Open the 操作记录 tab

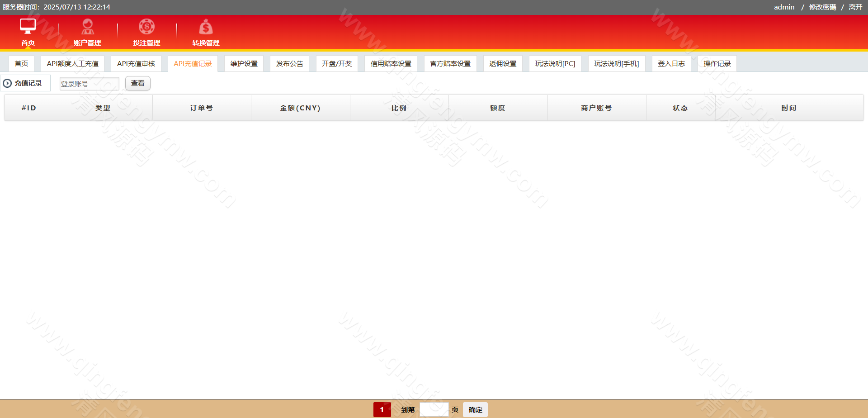(x=717, y=64)
